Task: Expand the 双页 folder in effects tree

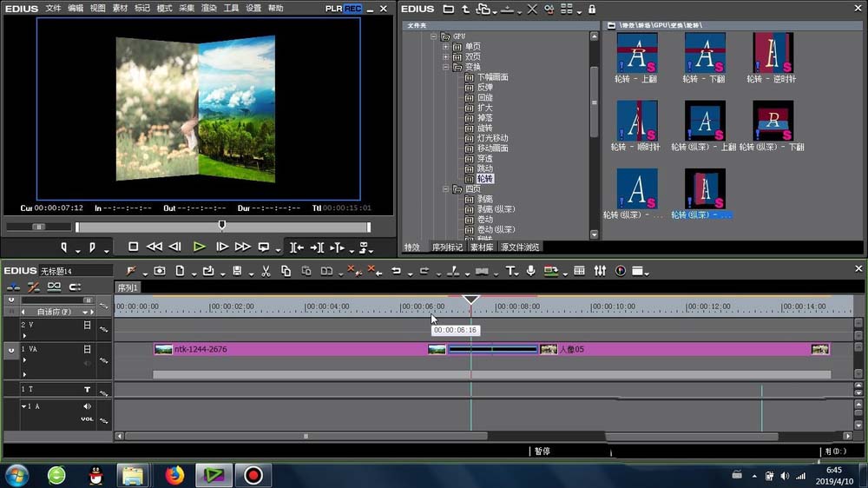Action: (446, 56)
